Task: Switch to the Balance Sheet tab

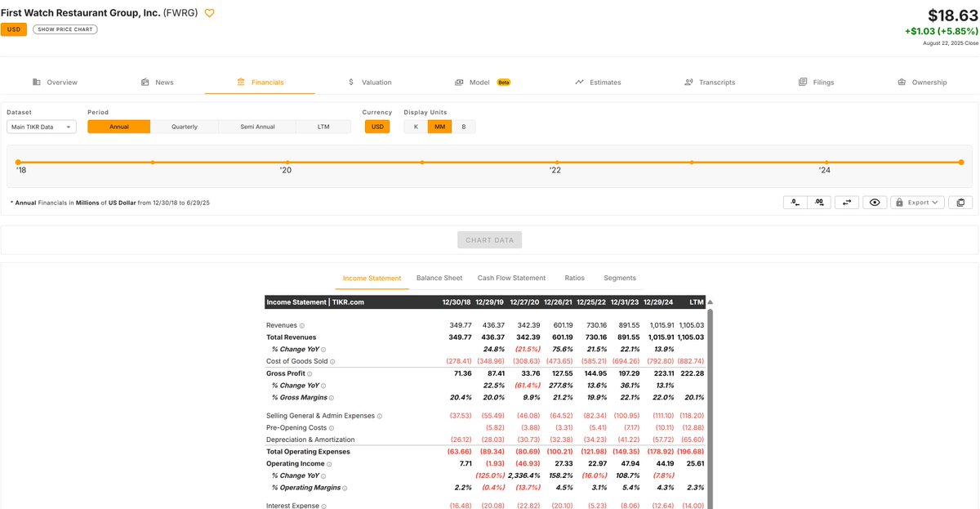Action: (x=439, y=278)
